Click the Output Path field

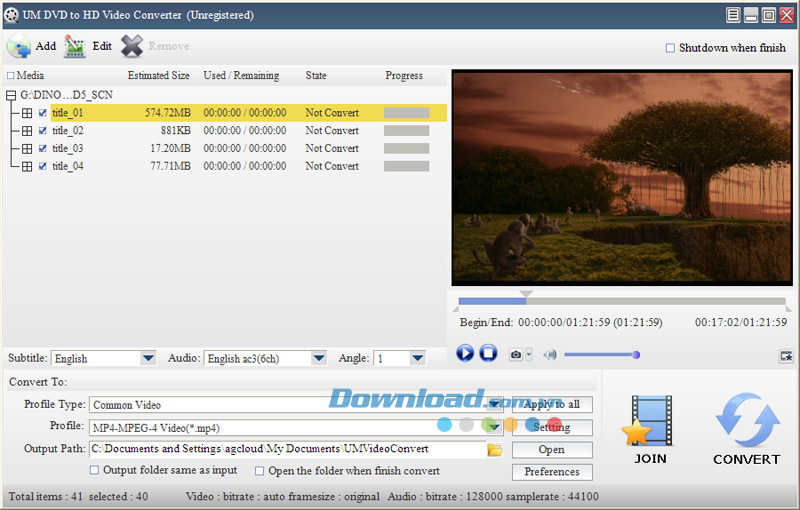pos(288,449)
